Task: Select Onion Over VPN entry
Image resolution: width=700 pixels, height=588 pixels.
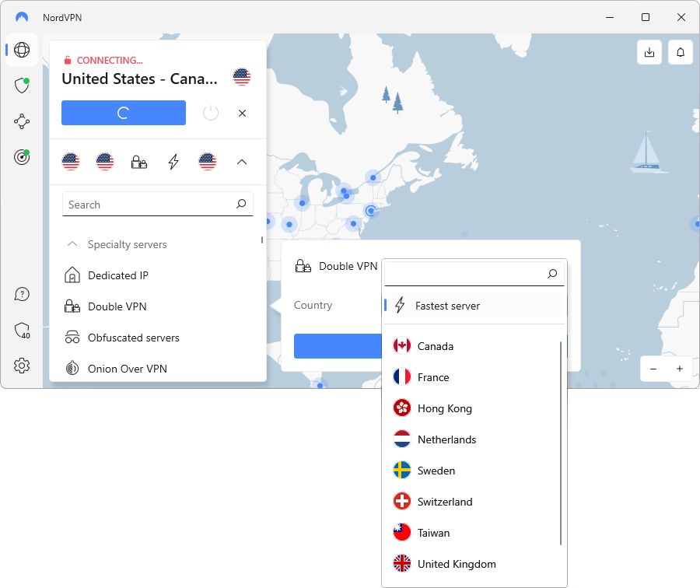Action: 158,369
